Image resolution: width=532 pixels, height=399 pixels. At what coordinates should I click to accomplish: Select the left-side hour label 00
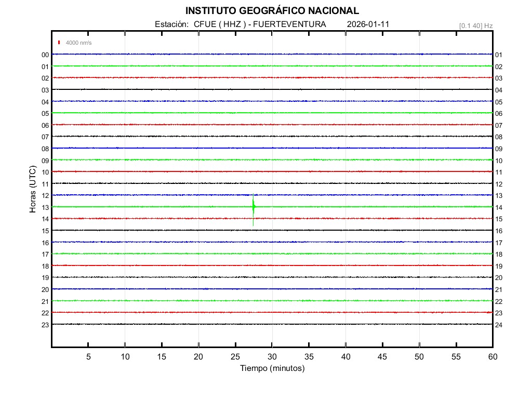point(45,55)
